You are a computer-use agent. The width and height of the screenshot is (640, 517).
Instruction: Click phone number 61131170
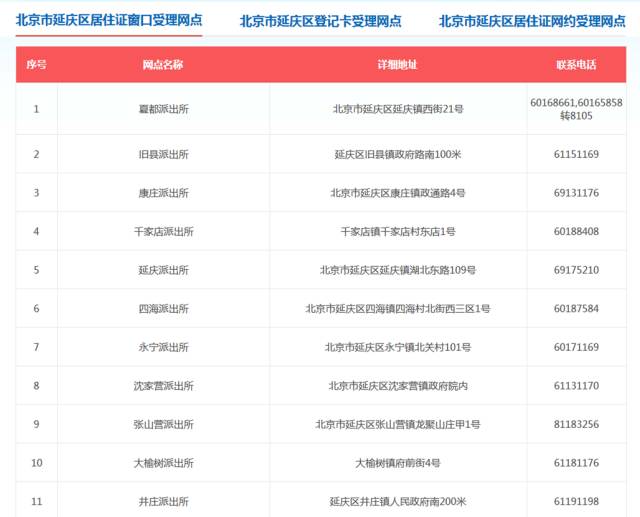(x=576, y=386)
